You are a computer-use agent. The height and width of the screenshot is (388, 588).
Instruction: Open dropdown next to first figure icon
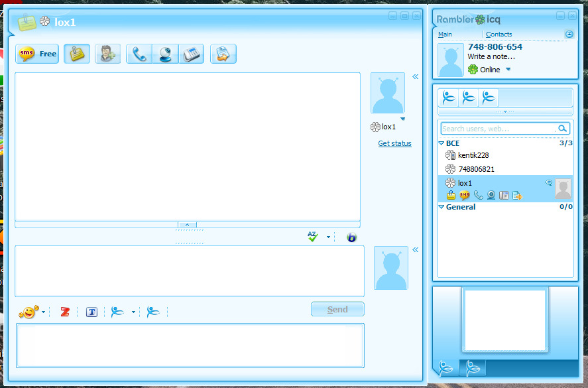[x=133, y=312]
